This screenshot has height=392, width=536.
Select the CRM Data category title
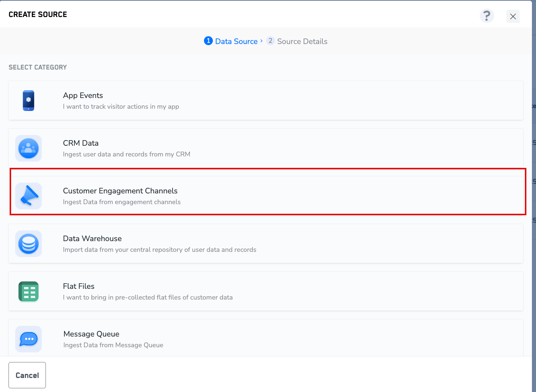pos(81,143)
